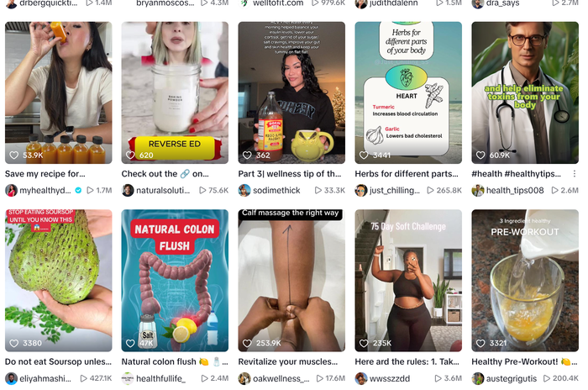The width and height of the screenshot is (588, 390).
Task: Click the heart icon on the Natural Colon Flush video
Action: 130,343
